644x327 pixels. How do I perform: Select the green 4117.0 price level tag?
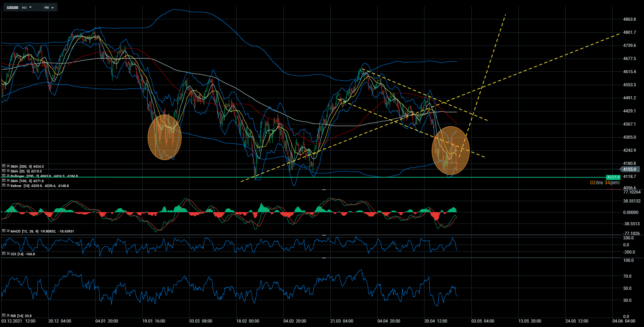coord(613,177)
